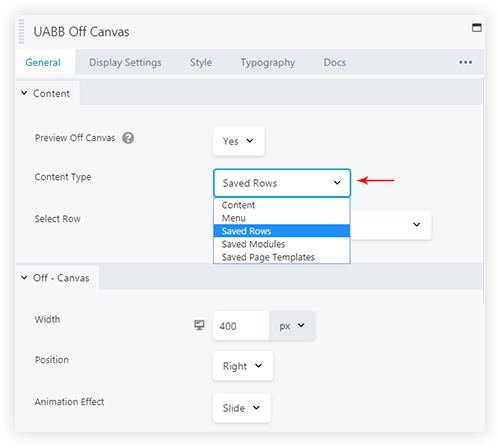Click the Content Type Saved Rows select box
The image size is (500, 447).
click(x=282, y=183)
